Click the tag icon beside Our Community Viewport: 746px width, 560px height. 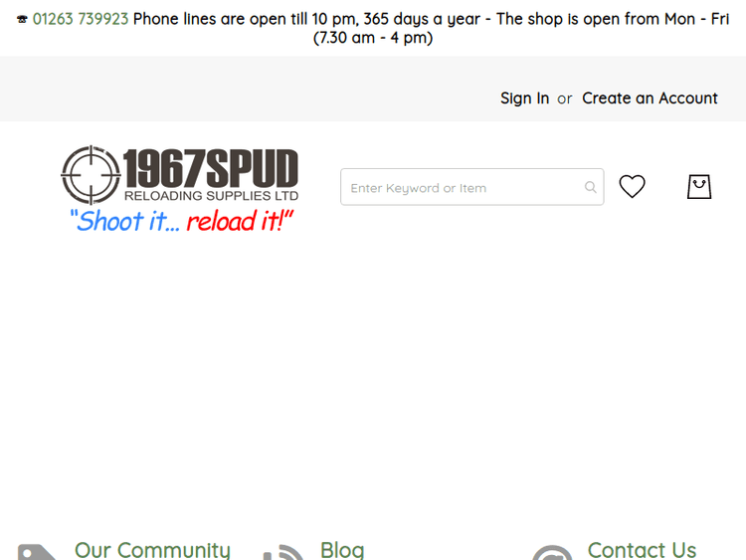(37, 552)
